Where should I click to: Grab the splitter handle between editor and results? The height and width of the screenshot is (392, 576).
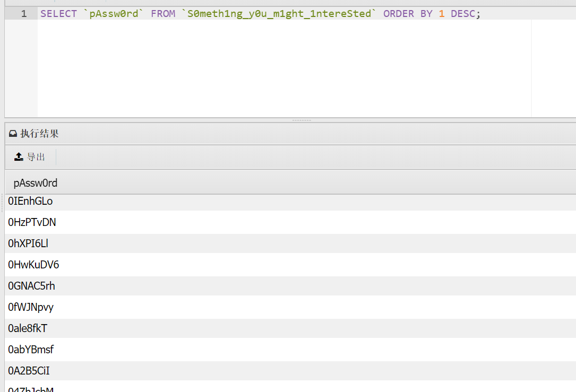[x=302, y=120]
